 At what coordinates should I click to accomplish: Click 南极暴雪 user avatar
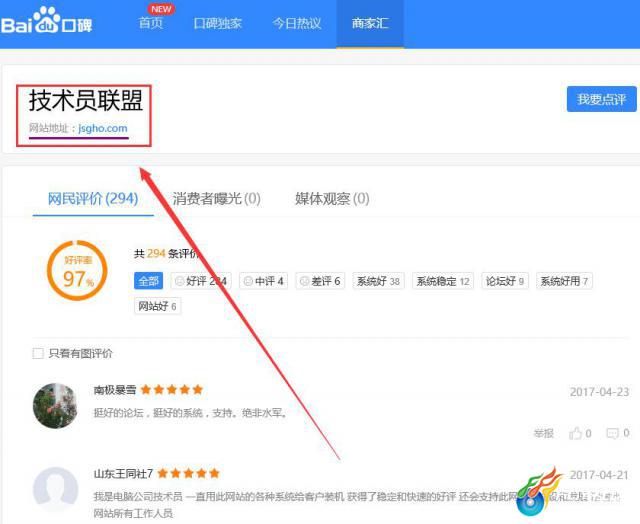click(55, 405)
